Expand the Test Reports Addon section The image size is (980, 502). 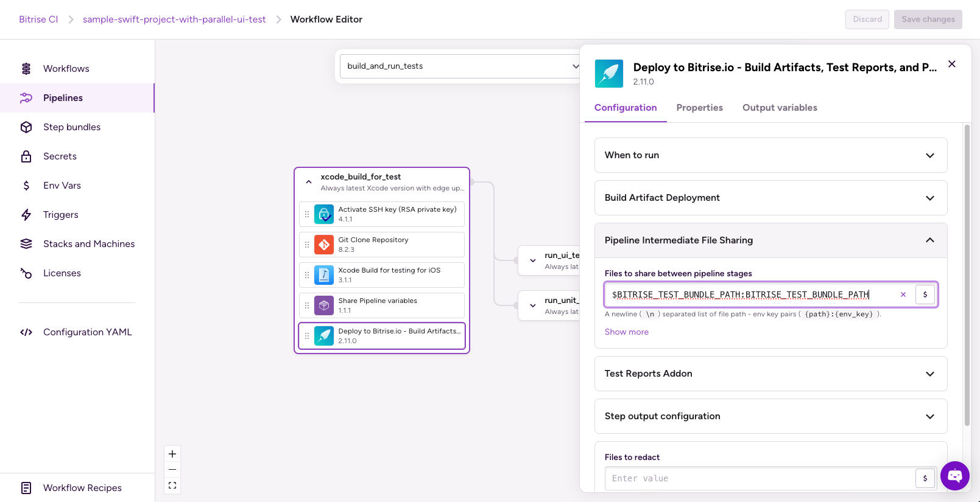(x=770, y=374)
